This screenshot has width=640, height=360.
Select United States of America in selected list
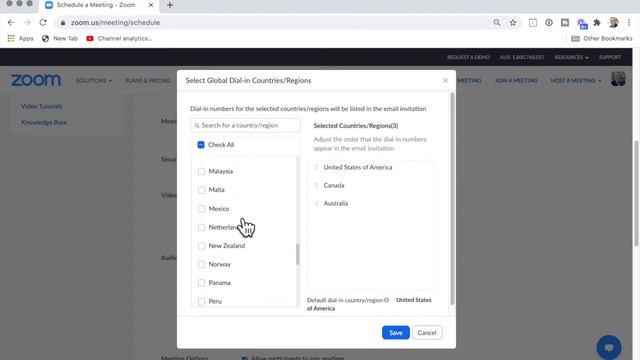click(358, 167)
